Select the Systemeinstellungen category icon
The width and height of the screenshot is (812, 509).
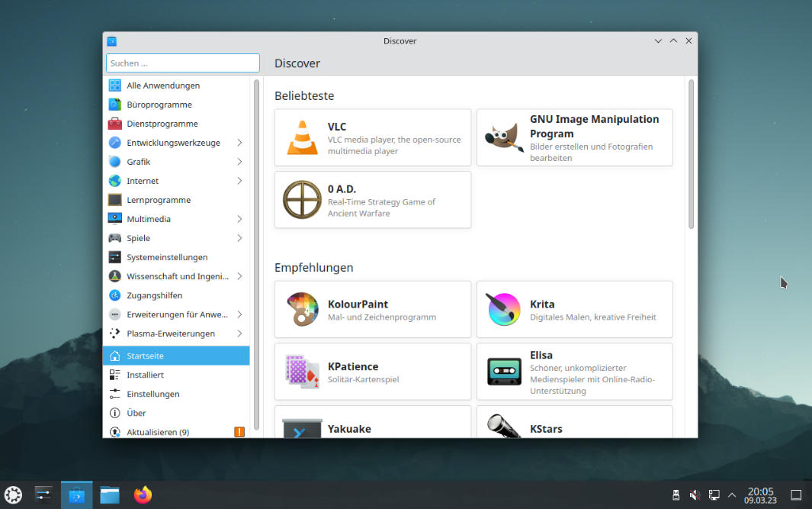click(114, 257)
